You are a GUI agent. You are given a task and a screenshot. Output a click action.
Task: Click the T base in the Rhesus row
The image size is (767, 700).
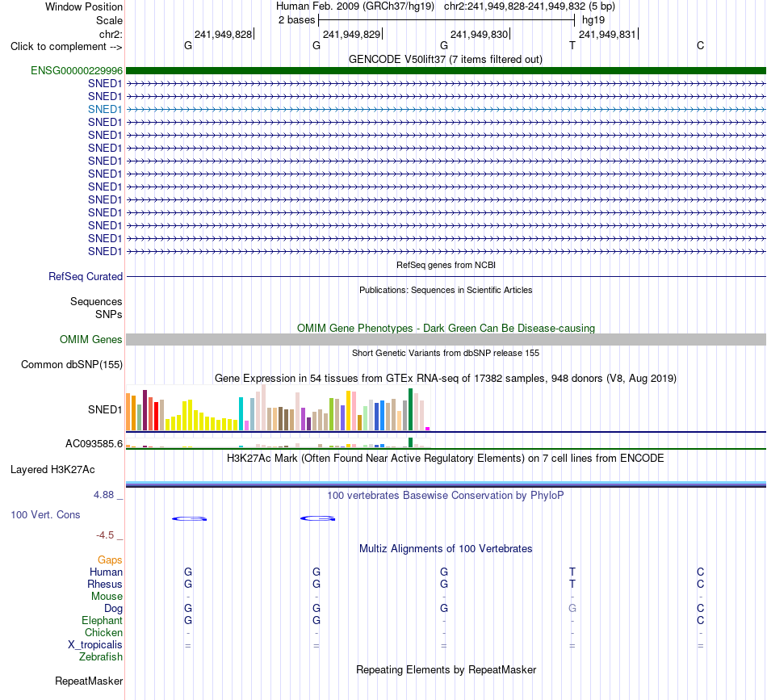pyautogui.click(x=572, y=584)
